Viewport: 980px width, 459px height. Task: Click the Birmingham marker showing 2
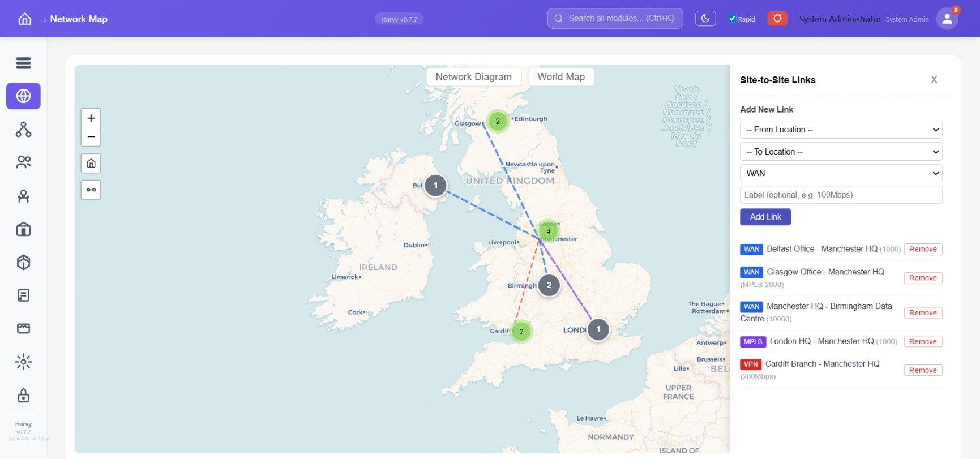549,285
